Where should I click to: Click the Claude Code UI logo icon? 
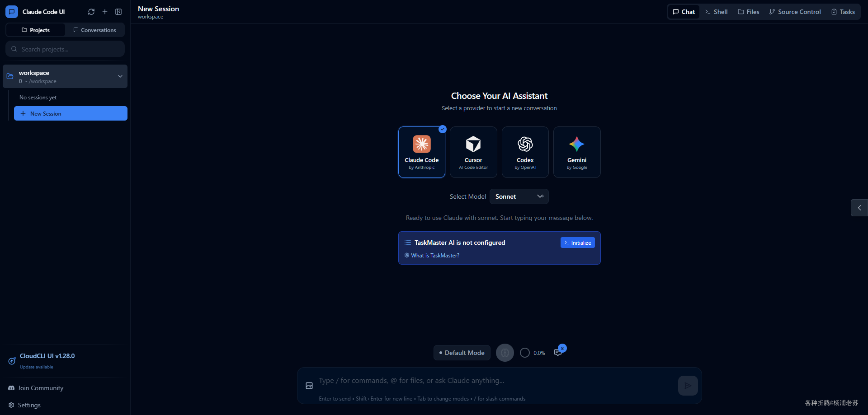[x=12, y=12]
